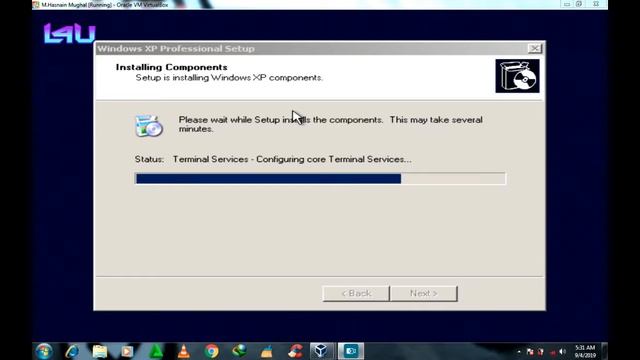
Task: Click the green triangle app taskbar icon
Action: [156, 351]
